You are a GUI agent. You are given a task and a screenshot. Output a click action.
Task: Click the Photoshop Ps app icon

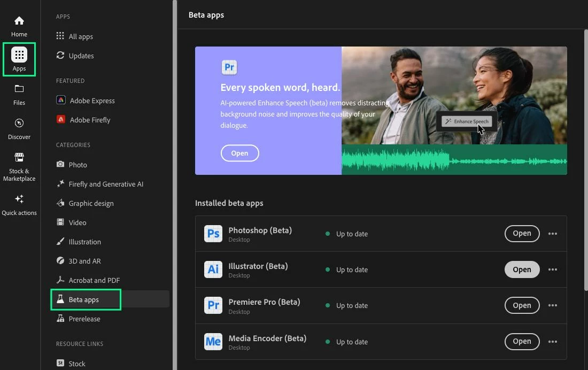tap(213, 234)
